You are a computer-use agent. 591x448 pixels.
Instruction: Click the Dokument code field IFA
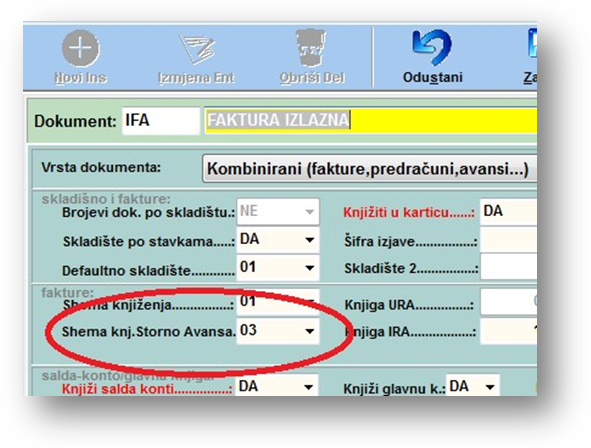161,121
